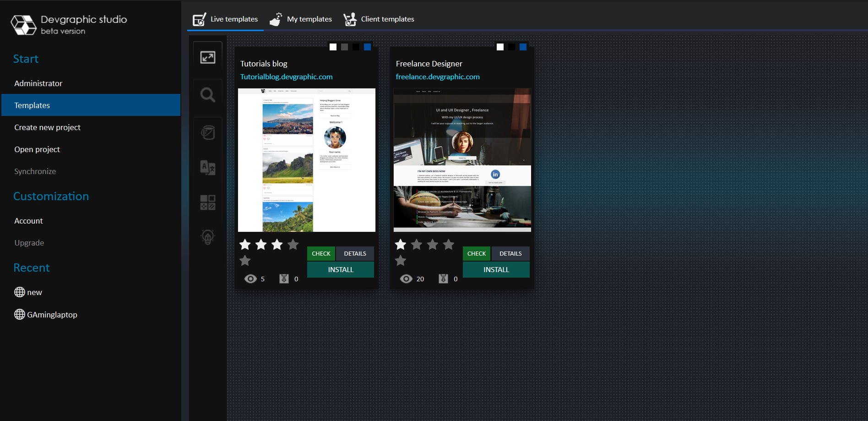868x421 pixels.
Task: Select white color swatch on Tutorials blog
Action: 333,47
